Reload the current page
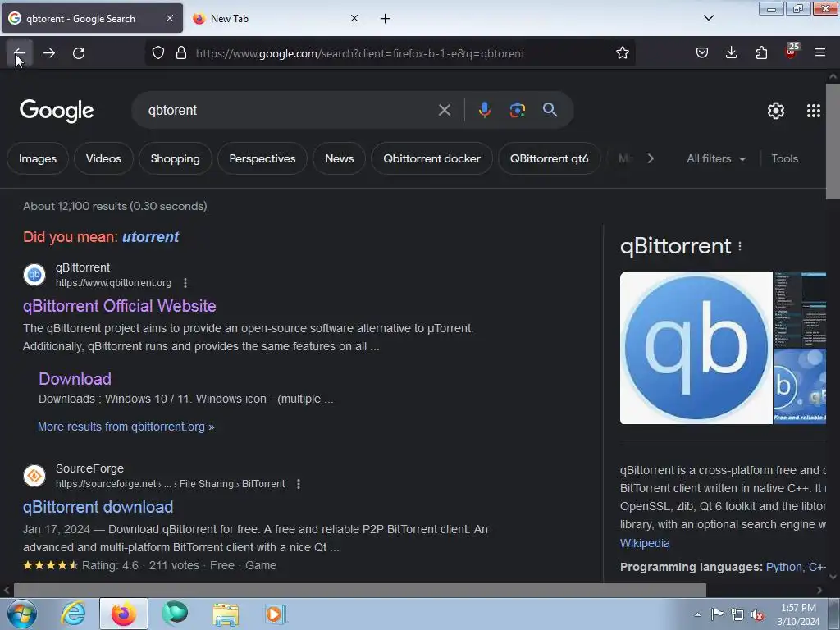The image size is (840, 630). coord(79,53)
